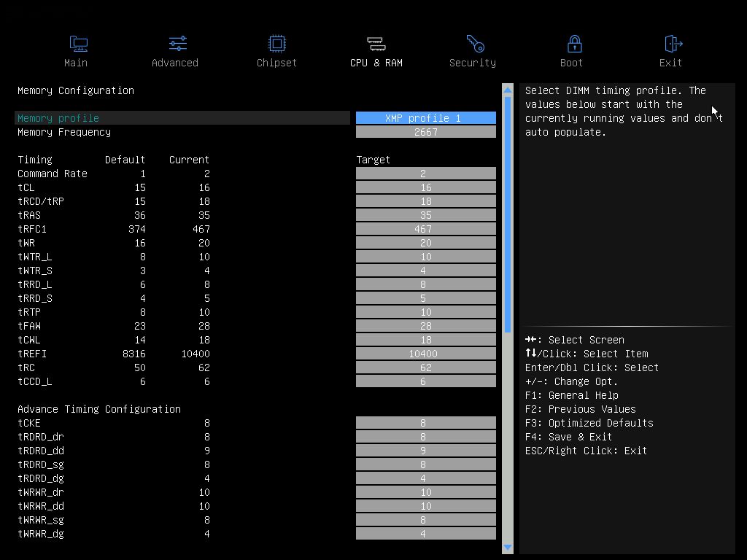Image resolution: width=747 pixels, height=560 pixels.
Task: Select the tRCD/tRP target value field
Action: click(x=426, y=201)
